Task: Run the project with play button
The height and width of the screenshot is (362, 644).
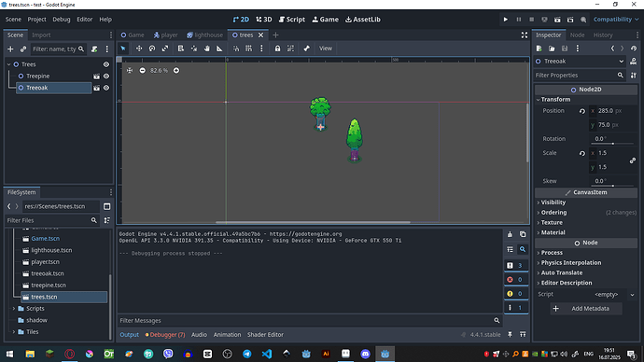Action: point(506,20)
